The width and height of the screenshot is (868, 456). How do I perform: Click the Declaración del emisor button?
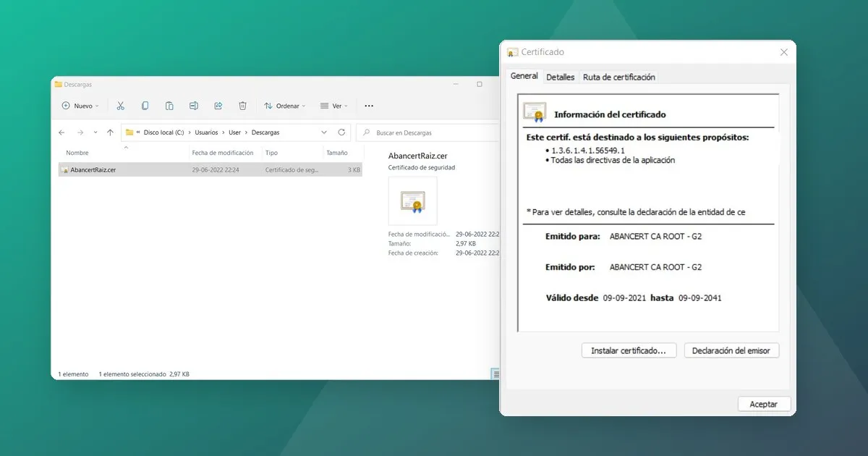(x=731, y=350)
